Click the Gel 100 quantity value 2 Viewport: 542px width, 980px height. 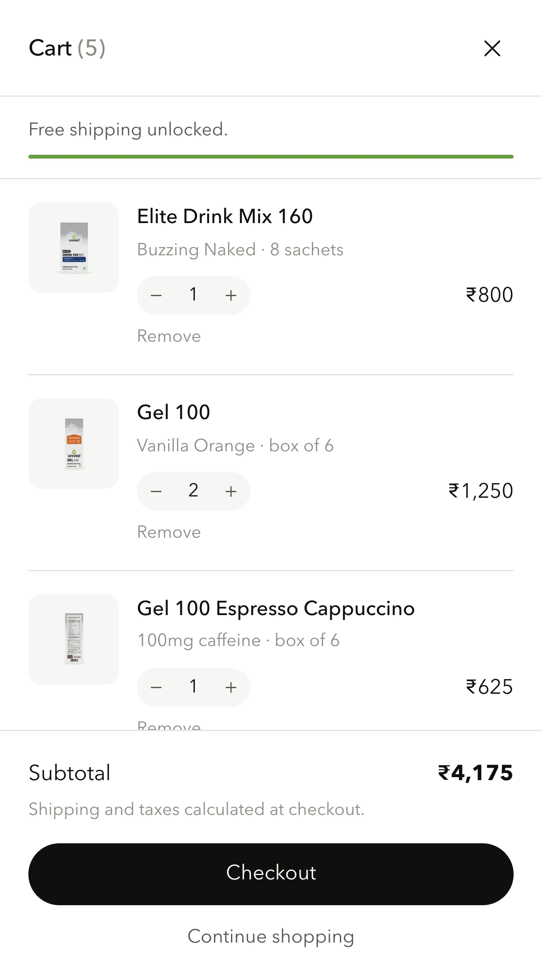click(x=194, y=491)
